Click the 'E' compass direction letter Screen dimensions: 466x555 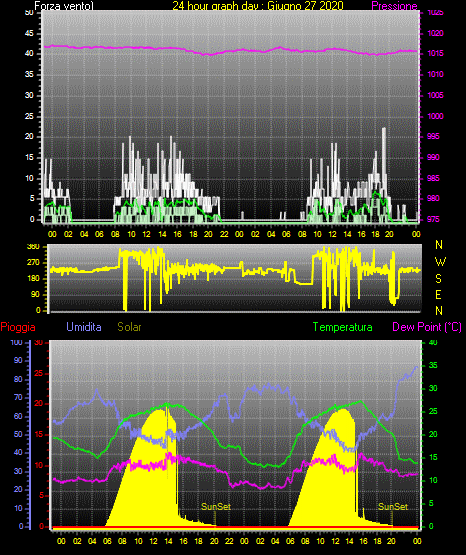point(438,294)
